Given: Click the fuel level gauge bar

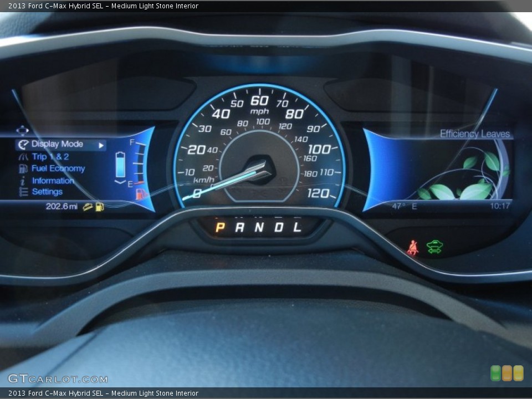Looking at the screenshot, I should pyautogui.click(x=140, y=163).
